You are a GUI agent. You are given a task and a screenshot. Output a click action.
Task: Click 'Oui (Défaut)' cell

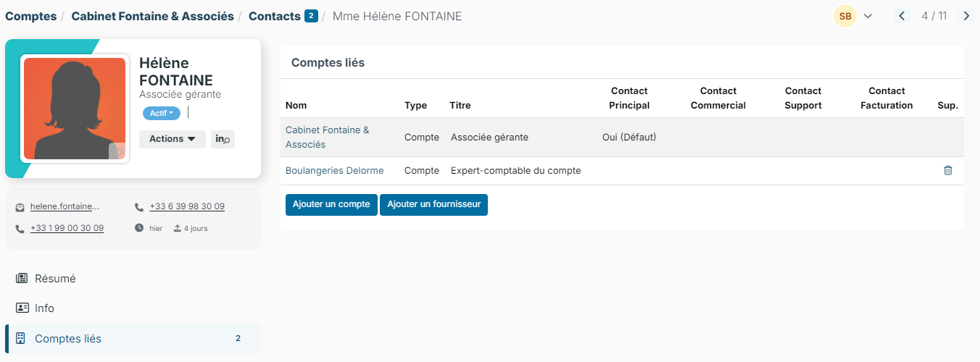click(x=629, y=137)
